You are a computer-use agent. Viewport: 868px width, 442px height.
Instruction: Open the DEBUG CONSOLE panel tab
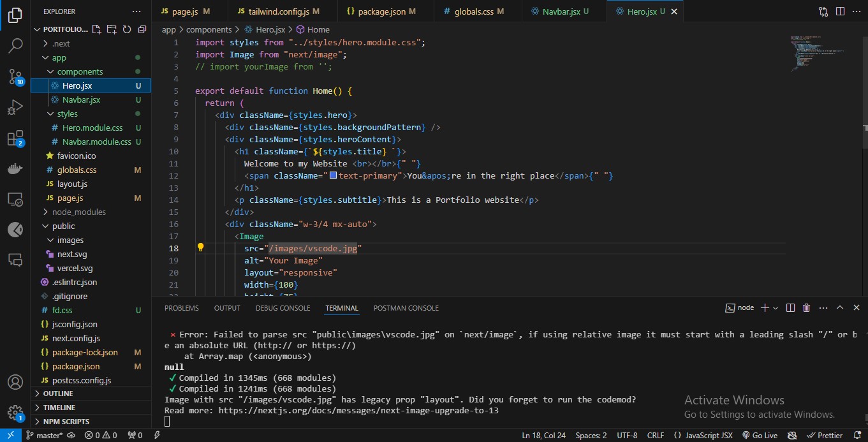pos(283,308)
